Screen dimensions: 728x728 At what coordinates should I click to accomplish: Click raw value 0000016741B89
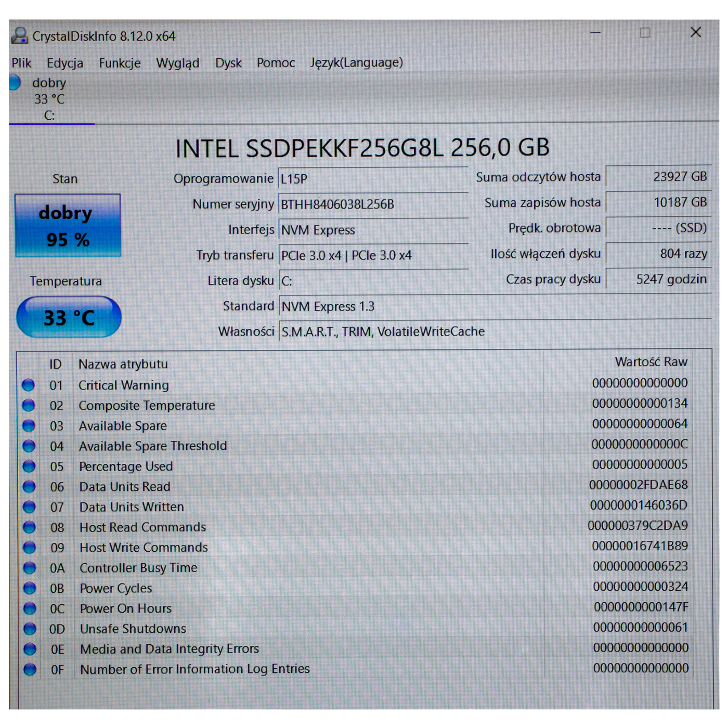click(640, 545)
